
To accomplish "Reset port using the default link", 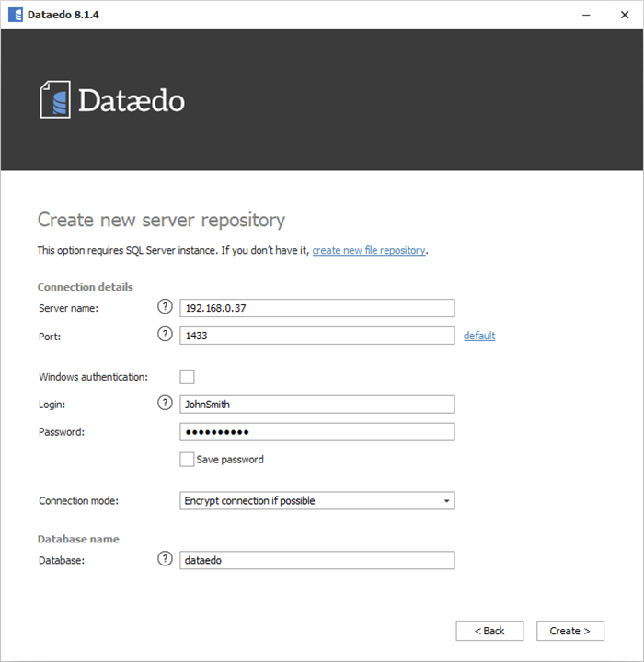I will (478, 336).
